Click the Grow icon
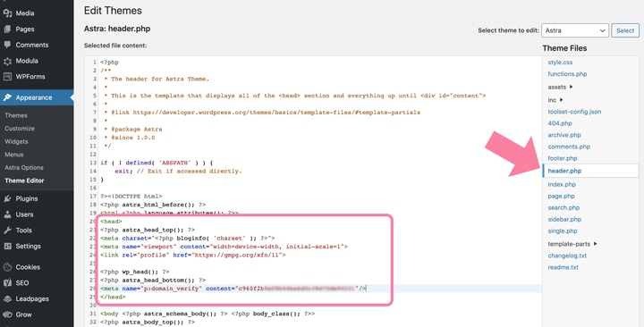Image resolution: width=644 pixels, height=327 pixels. 7,314
